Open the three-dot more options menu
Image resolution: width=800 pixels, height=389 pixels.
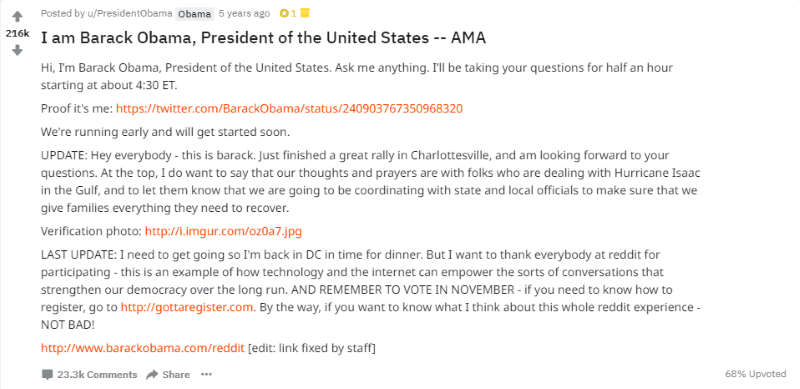[x=206, y=374]
